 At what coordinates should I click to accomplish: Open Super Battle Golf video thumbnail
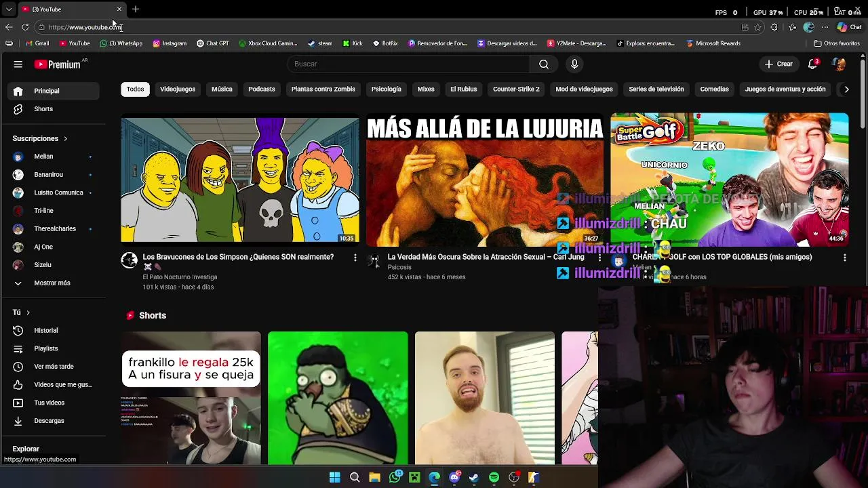point(730,180)
